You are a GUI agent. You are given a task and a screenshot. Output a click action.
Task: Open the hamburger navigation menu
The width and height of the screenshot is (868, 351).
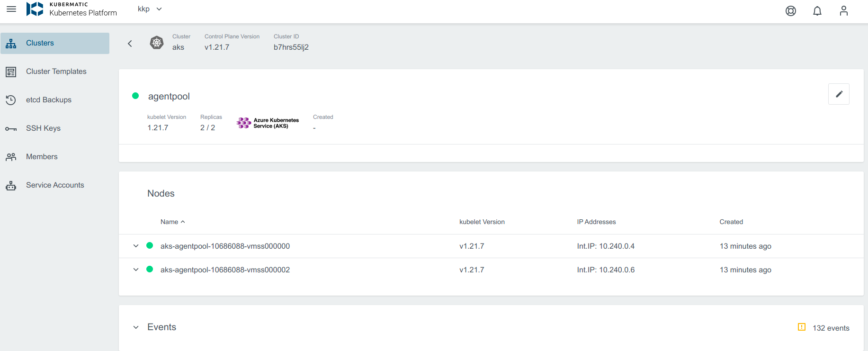[11, 9]
